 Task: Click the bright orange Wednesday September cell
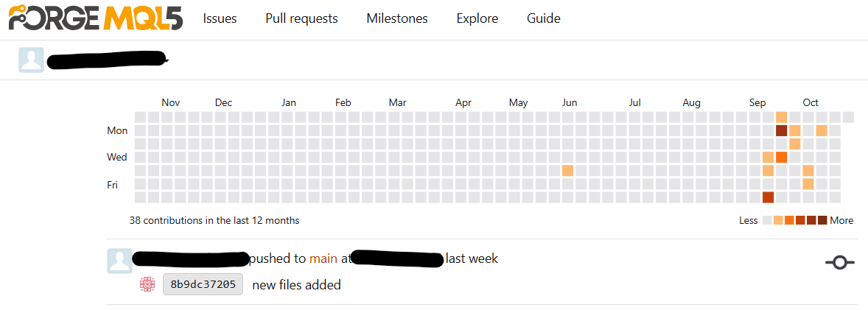point(782,157)
